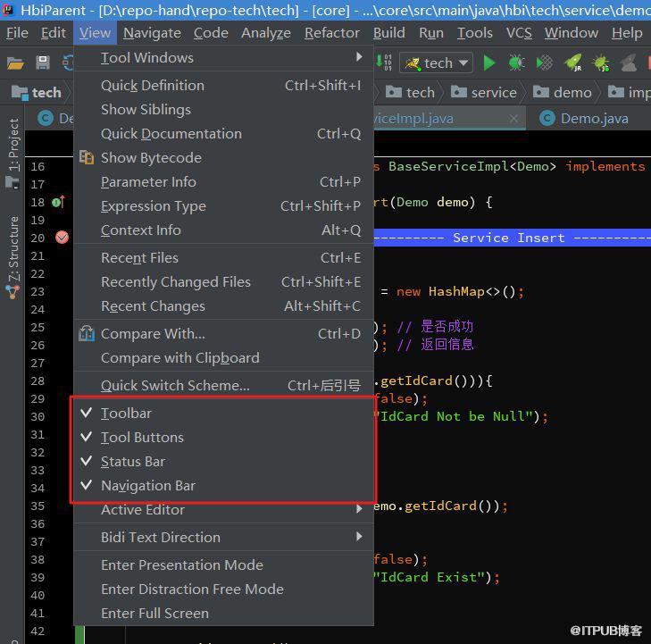Click the green Run button
This screenshot has height=644, width=651.
tap(489, 63)
